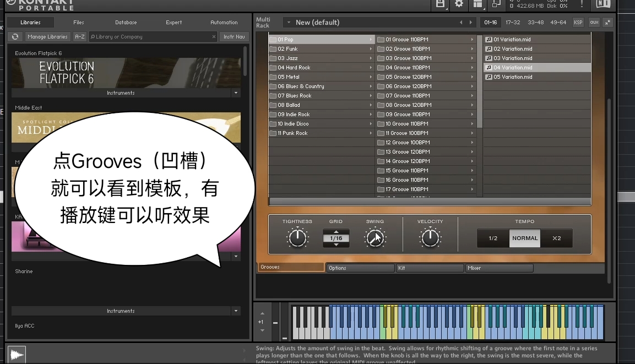Click Manage Libraries button

[x=47, y=36]
